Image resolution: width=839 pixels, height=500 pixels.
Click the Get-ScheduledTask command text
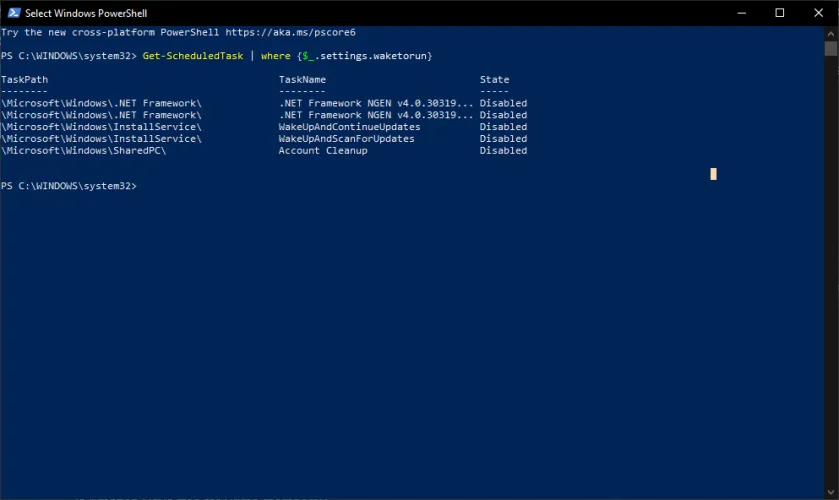pyautogui.click(x=194, y=56)
